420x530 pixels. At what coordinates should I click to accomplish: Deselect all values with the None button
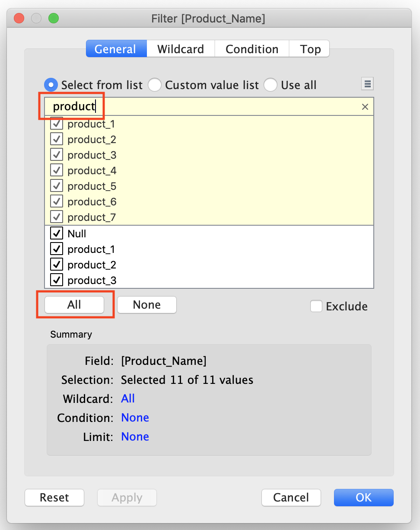(146, 305)
